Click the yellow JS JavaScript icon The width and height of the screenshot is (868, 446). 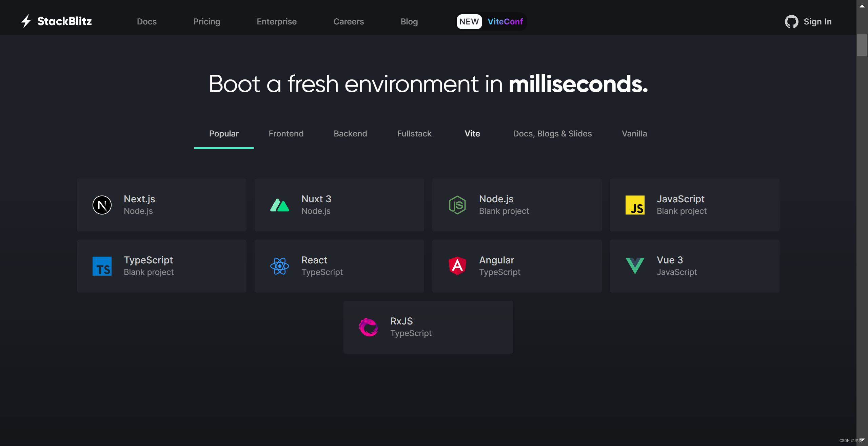pos(635,205)
